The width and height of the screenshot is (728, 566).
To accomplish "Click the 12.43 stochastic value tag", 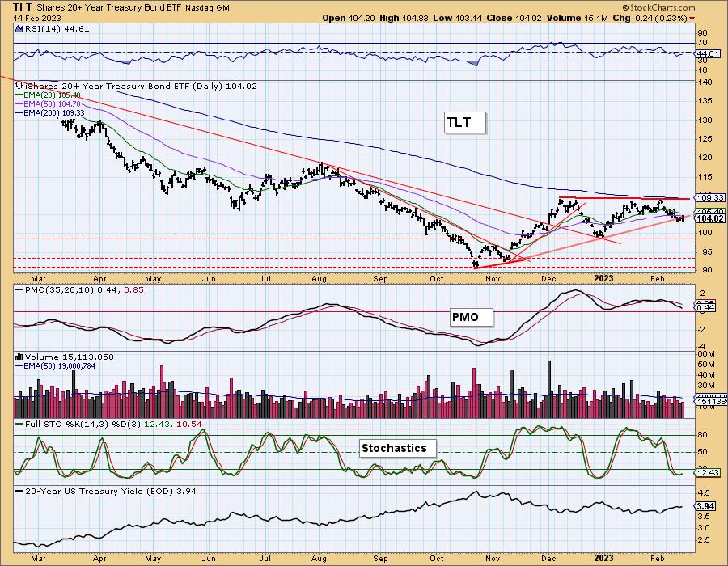I will point(708,473).
